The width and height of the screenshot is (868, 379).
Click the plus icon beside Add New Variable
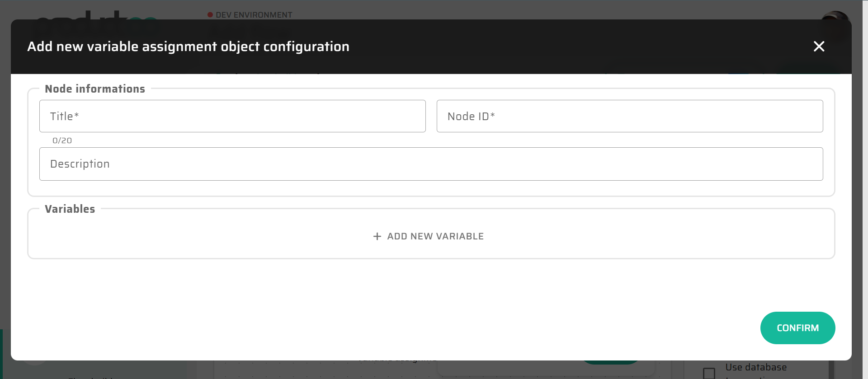[377, 236]
